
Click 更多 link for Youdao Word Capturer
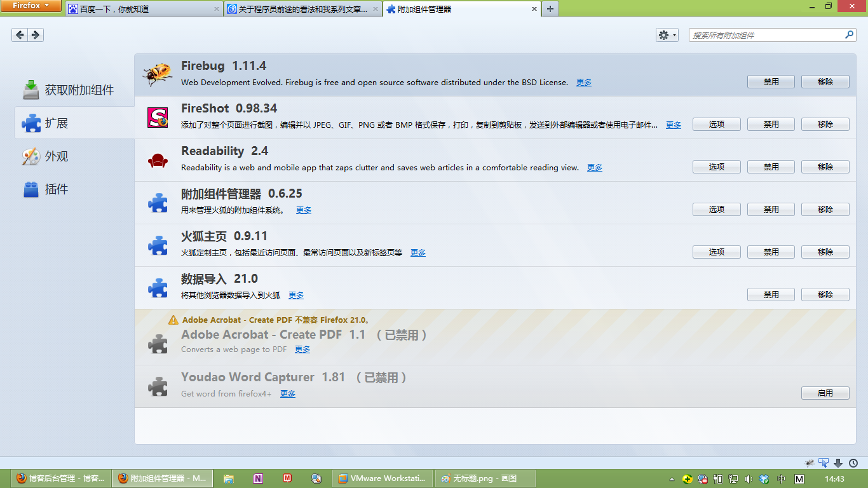coord(288,394)
